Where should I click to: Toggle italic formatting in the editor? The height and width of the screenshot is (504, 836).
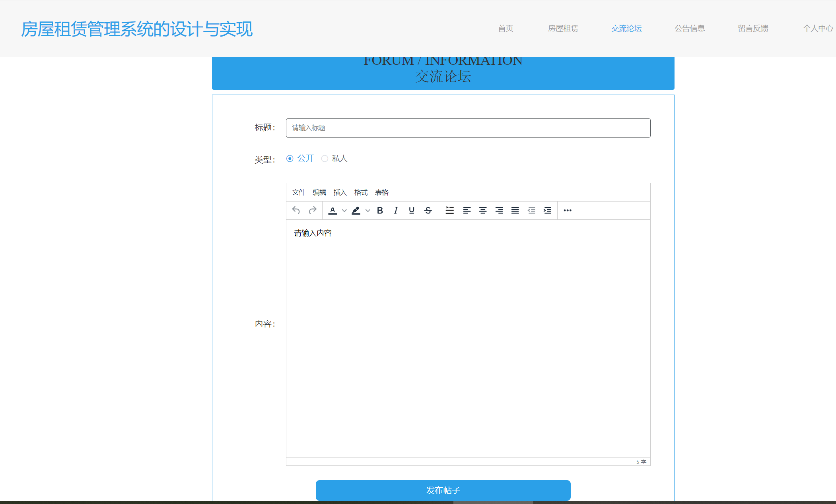(396, 210)
